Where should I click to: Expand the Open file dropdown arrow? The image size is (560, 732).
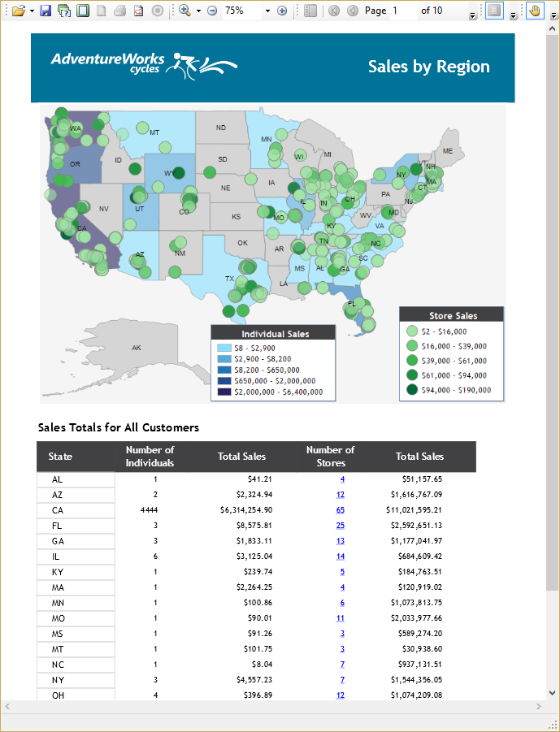coord(32,11)
